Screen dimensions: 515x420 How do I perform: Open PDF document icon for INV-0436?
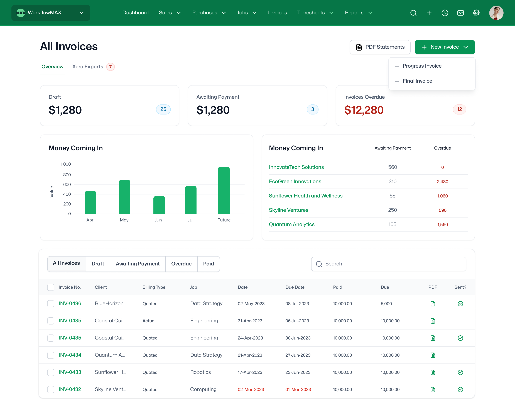(x=433, y=304)
